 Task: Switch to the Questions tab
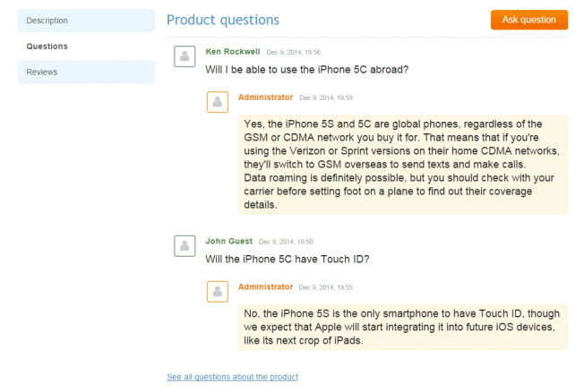[86, 46]
